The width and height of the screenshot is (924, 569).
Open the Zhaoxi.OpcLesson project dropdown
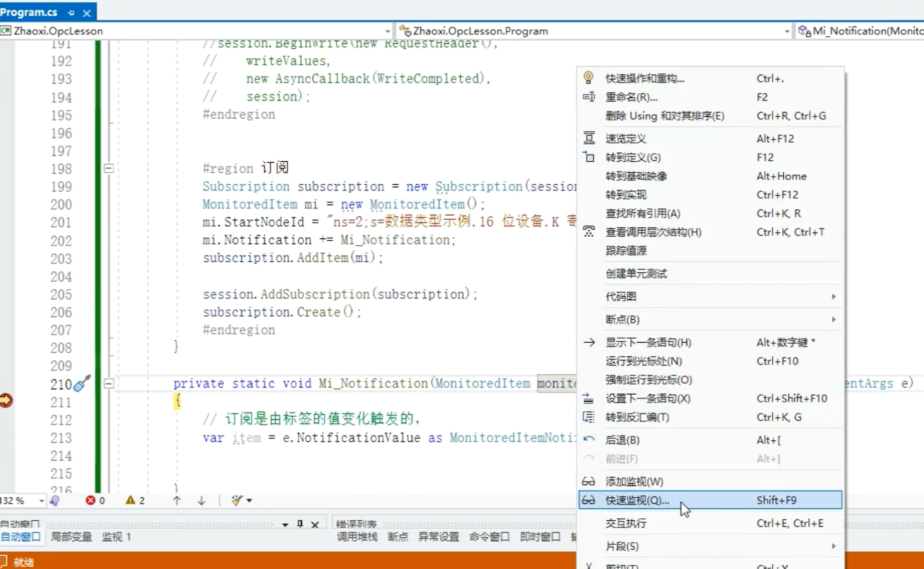tap(387, 31)
